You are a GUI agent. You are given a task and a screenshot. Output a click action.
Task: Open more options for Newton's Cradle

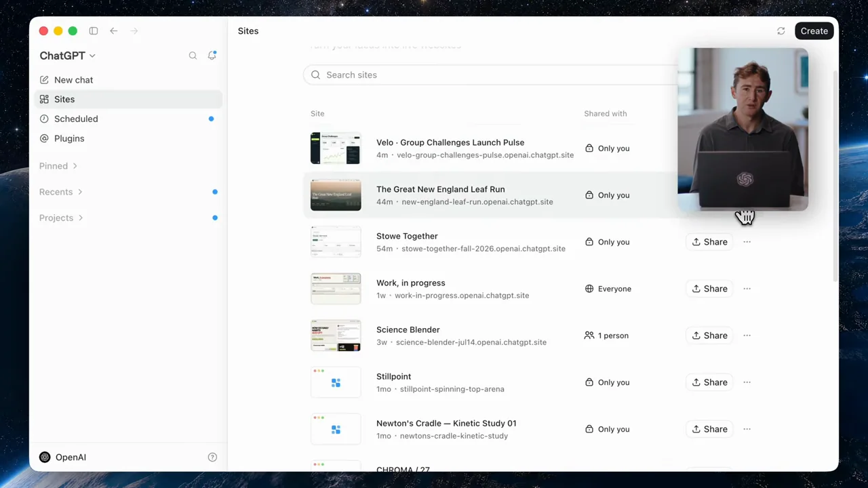point(747,429)
